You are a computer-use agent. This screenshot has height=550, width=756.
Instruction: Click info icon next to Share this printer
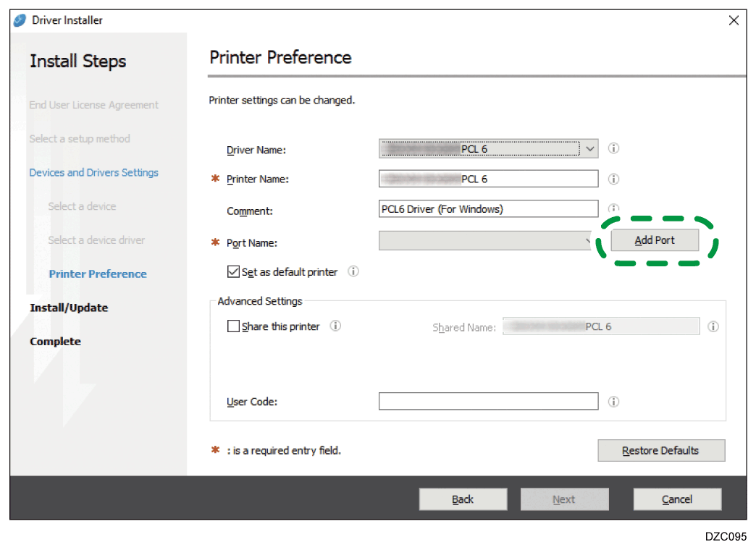pos(335,326)
